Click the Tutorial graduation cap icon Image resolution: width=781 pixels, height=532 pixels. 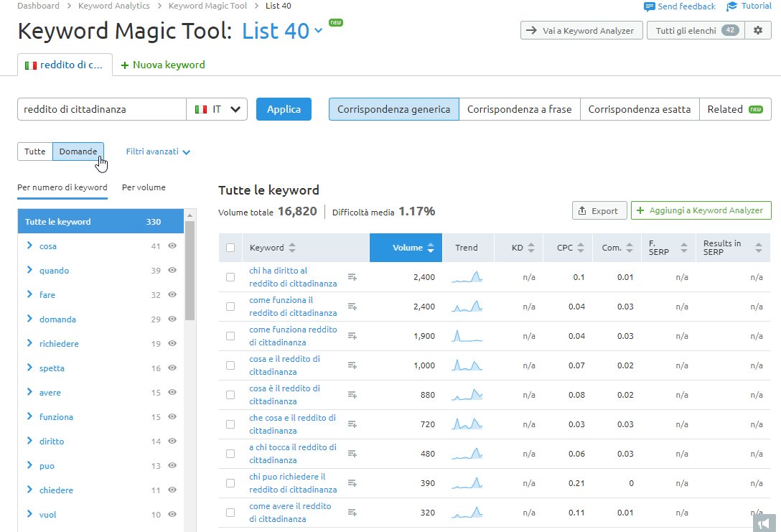coord(731,6)
